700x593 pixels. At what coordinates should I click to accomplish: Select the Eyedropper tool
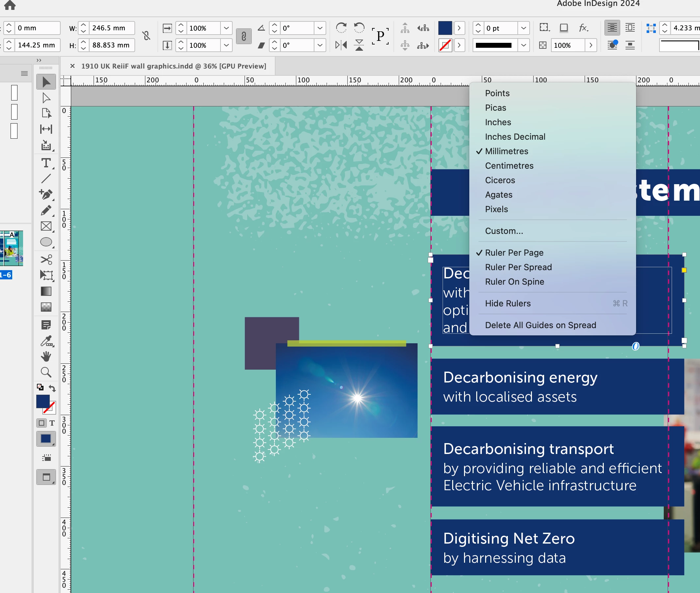46,341
